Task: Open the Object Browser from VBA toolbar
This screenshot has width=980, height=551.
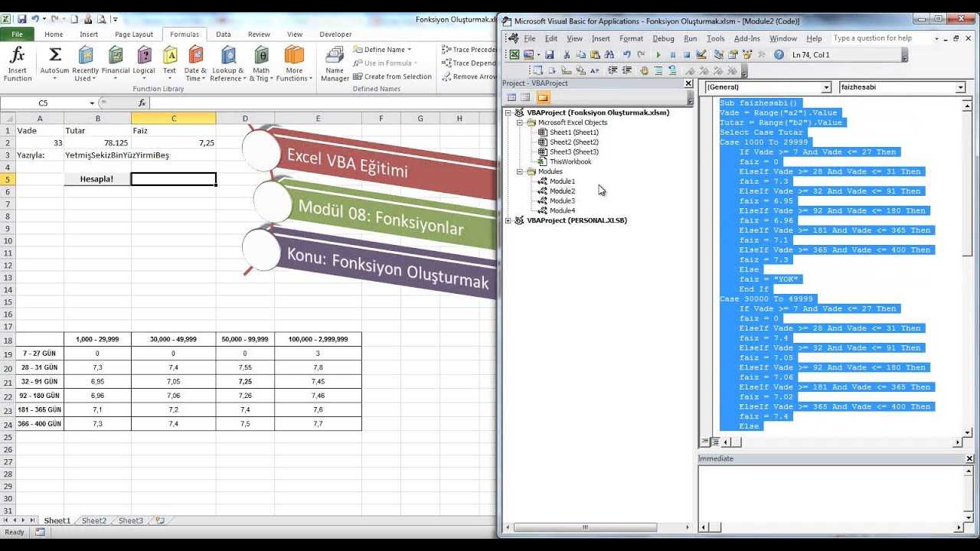Action: tap(747, 54)
